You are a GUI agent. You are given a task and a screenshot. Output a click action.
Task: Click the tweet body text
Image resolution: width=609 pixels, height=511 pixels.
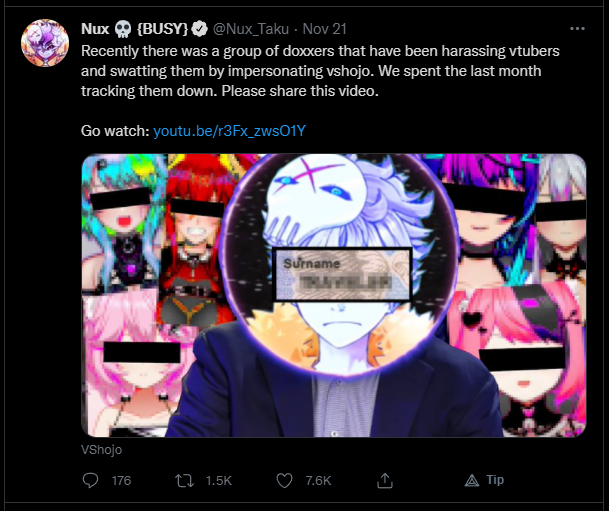tap(320, 71)
